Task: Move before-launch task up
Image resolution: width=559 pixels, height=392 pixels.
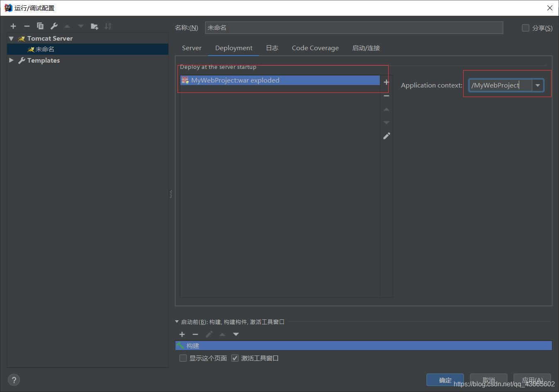Action: 222,334
